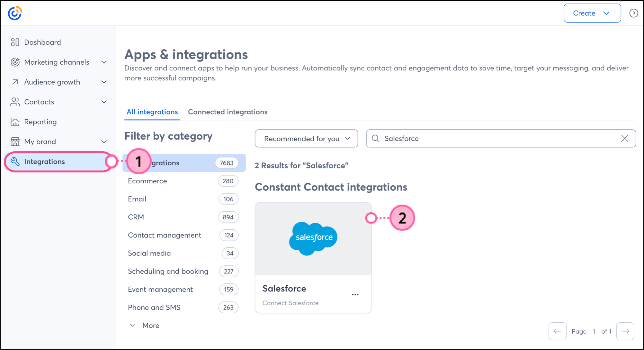Click the Contacts people icon
The image size is (644, 350).
[x=15, y=102]
